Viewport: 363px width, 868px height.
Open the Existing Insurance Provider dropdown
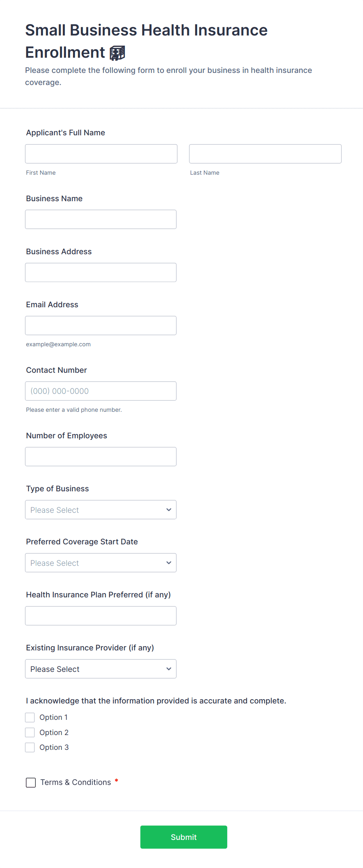click(x=101, y=669)
